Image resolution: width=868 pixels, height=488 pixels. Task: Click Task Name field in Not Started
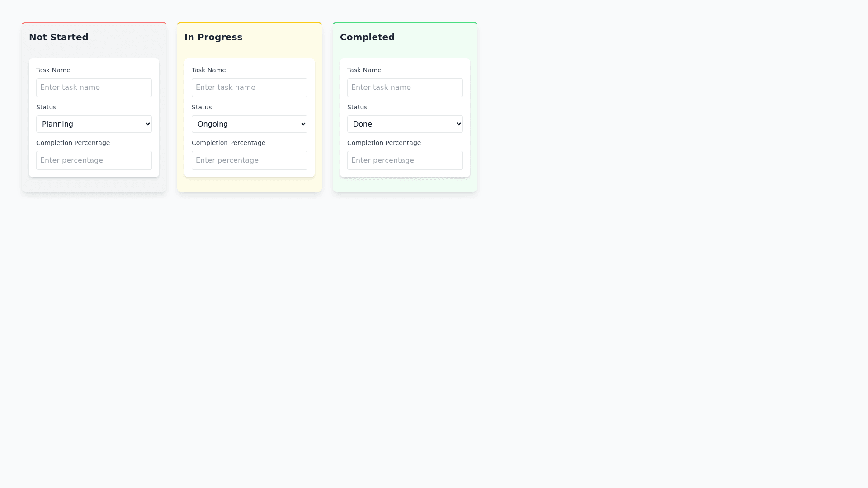94,88
